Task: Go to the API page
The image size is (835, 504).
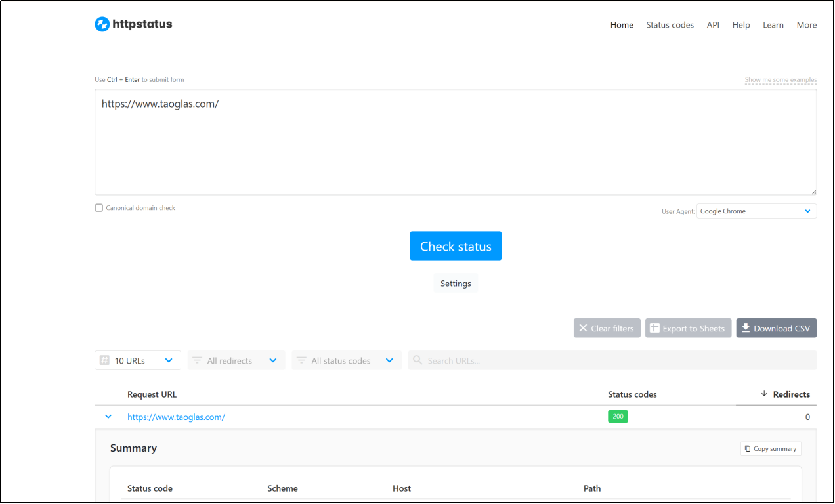Action: [713, 25]
